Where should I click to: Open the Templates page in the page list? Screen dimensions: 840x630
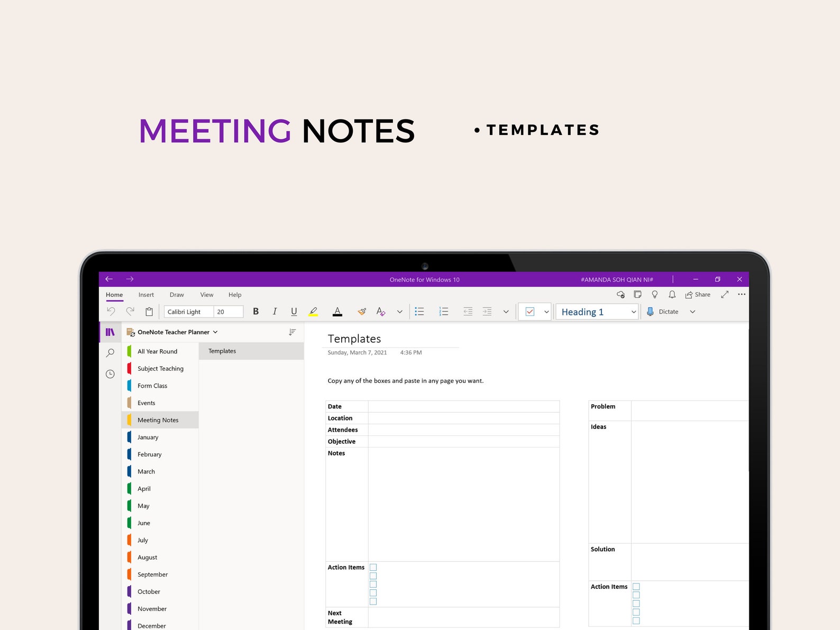[251, 351]
